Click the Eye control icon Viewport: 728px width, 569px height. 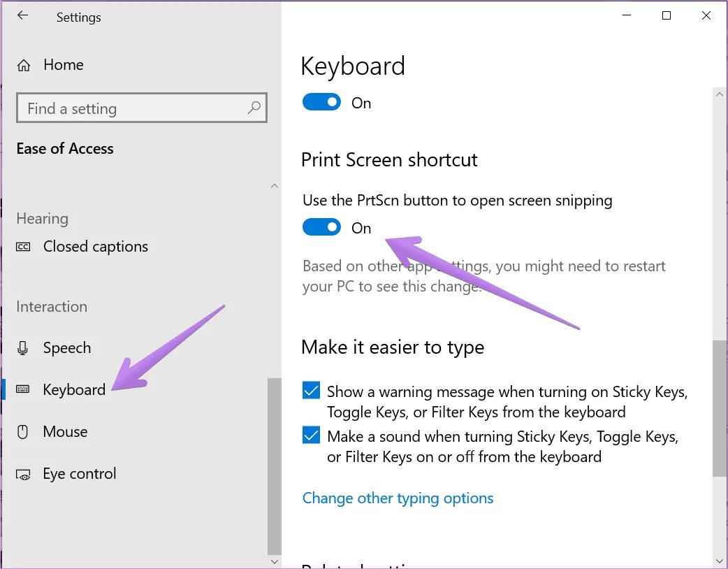pos(24,475)
